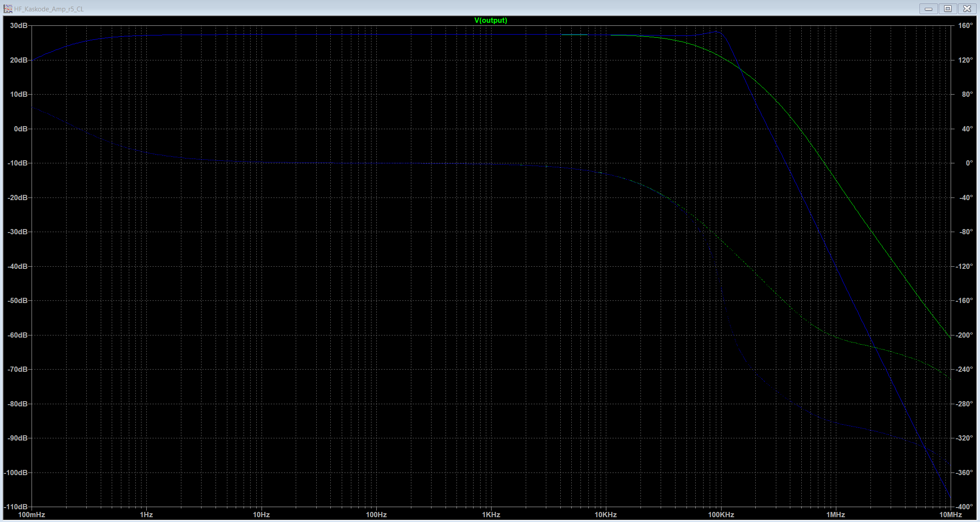Viewport: 980px width, 522px height.
Task: Click the 10KHz frequency axis label
Action: (x=606, y=515)
